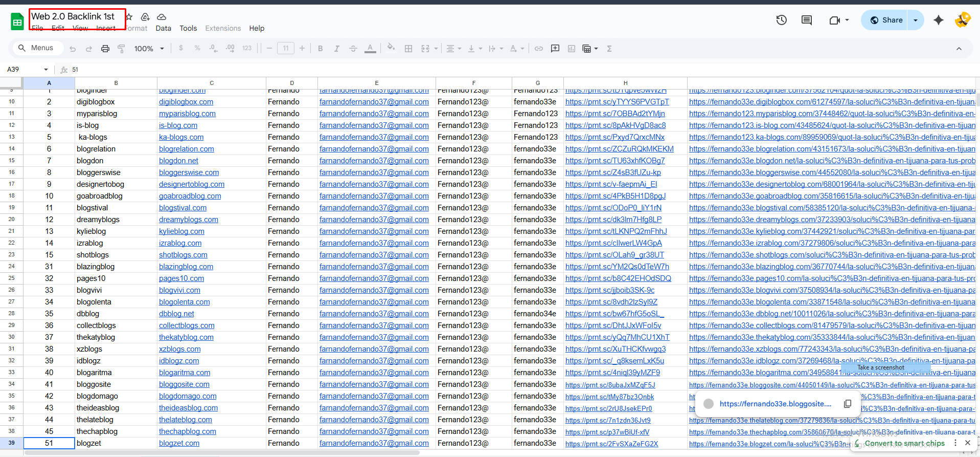Print the spreadsheet using the printer icon
980x457 pixels.
[105, 49]
